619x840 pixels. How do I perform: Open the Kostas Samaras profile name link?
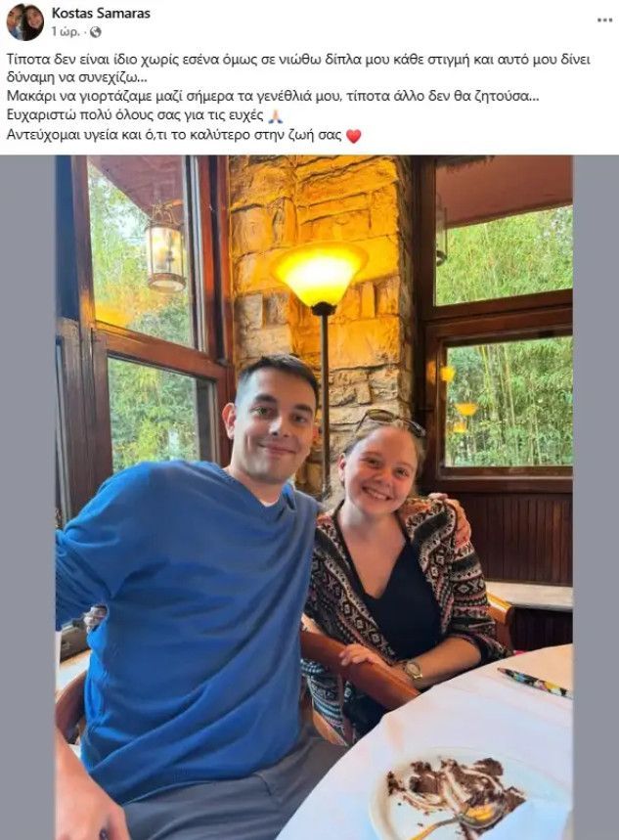101,14
